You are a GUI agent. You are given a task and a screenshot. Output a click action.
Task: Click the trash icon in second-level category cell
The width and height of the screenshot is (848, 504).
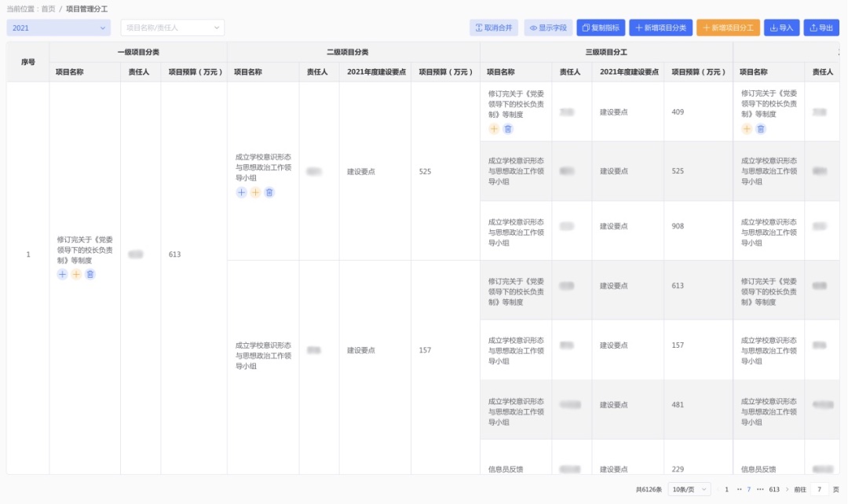click(x=269, y=192)
